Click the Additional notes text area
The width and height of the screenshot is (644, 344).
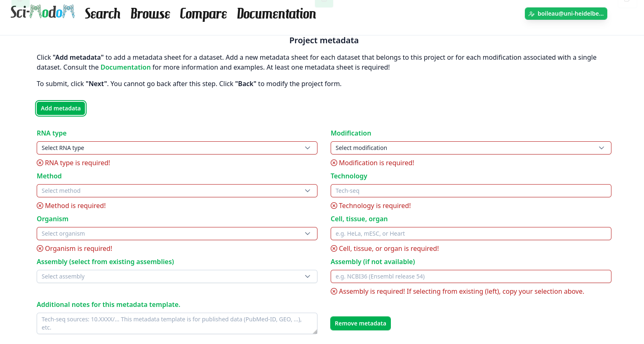(177, 323)
